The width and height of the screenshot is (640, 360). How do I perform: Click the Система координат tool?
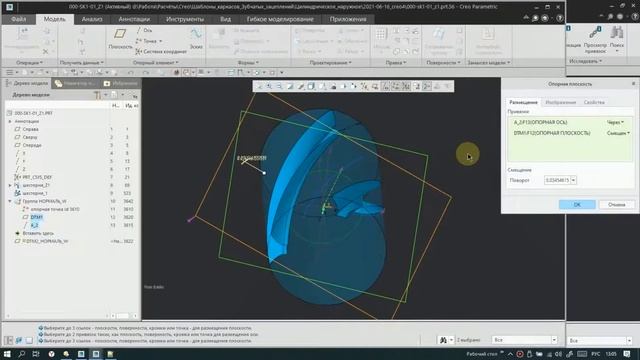pyautogui.click(x=161, y=51)
